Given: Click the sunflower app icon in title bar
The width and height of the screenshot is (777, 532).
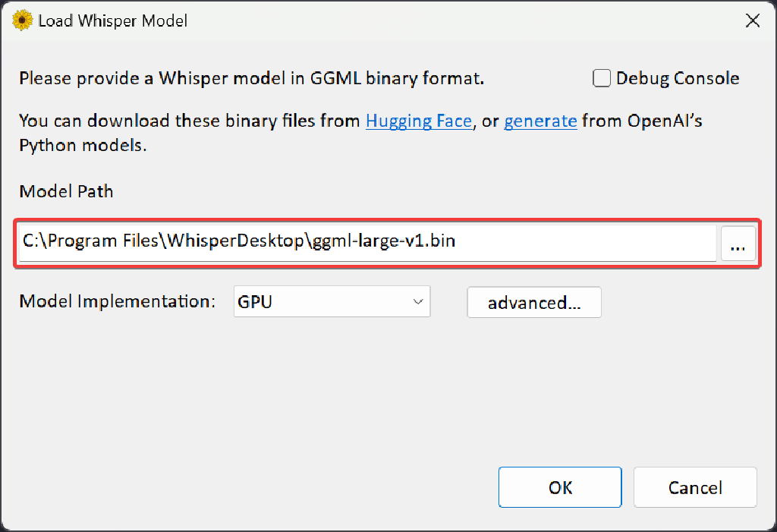Looking at the screenshot, I should click(23, 20).
